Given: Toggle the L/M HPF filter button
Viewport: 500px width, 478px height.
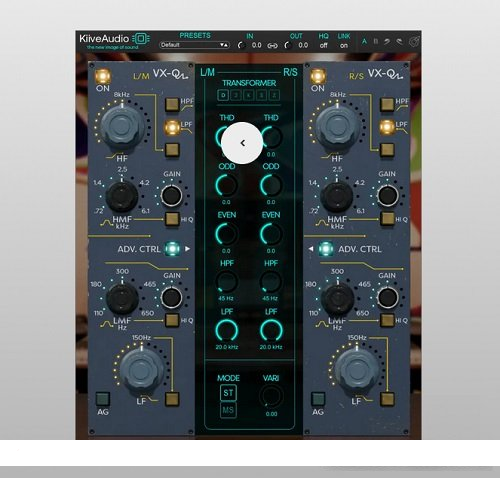Looking at the screenshot, I should point(172,104).
